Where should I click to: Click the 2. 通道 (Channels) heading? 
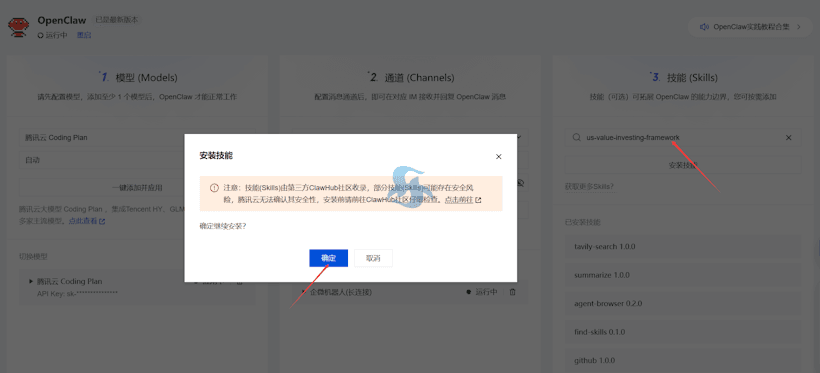click(411, 77)
